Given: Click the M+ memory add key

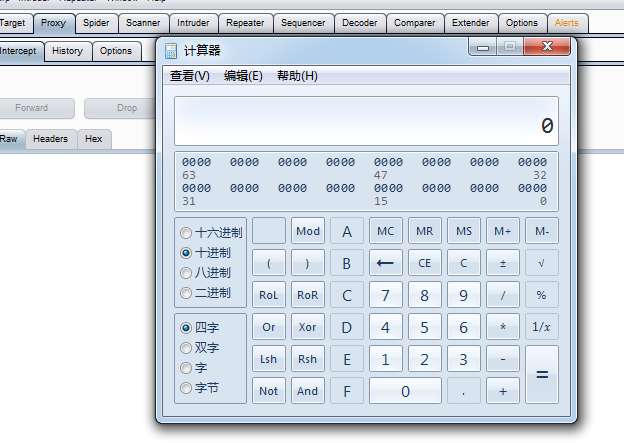Looking at the screenshot, I should (503, 231).
